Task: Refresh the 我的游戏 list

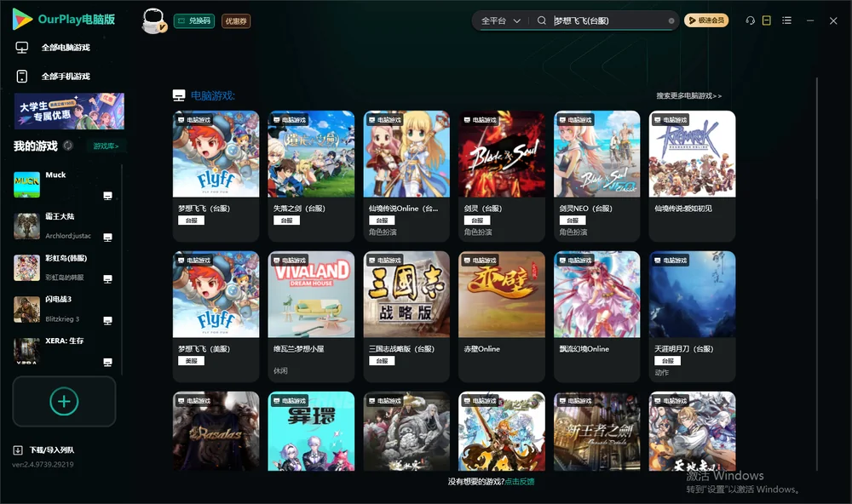Action: (68, 146)
